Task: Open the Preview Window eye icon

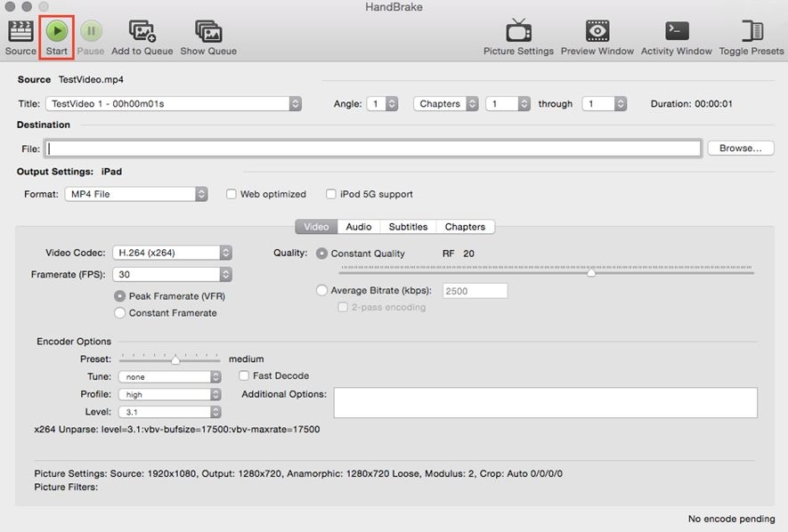Action: (597, 30)
